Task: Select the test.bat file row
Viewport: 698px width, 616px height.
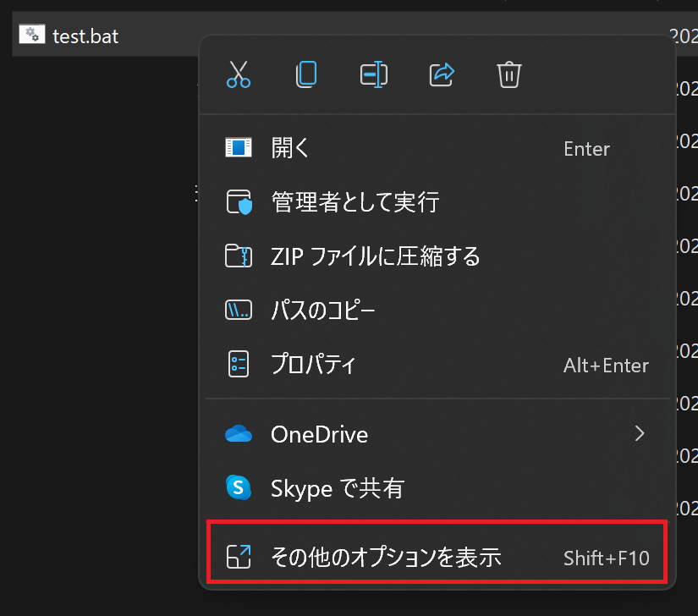Action: [85, 34]
